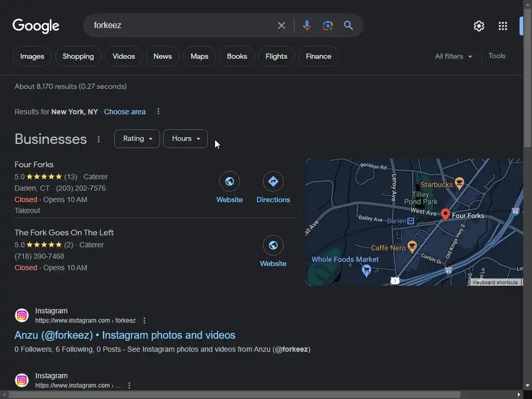Click into the forkeez search input field
Image resolution: width=532 pixels, height=399 pixels.
(x=183, y=25)
